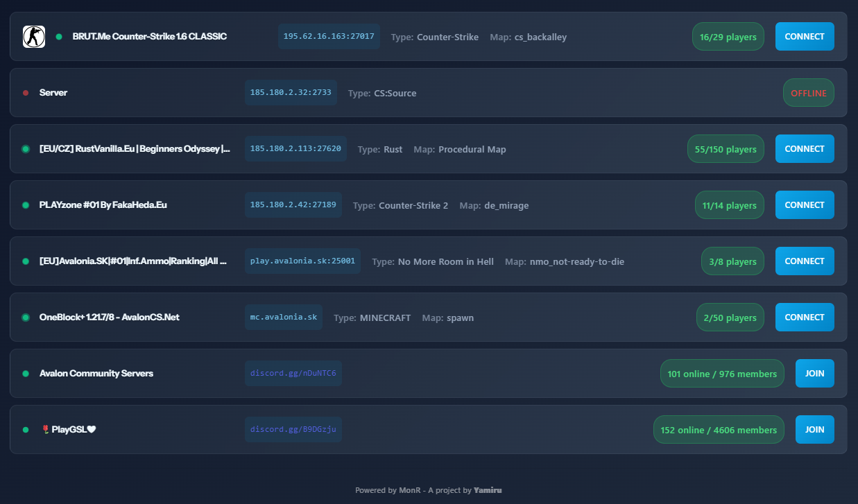Image resolution: width=858 pixels, height=504 pixels.
Task: Click green status dot of PlayGSL row
Action: (x=26, y=430)
